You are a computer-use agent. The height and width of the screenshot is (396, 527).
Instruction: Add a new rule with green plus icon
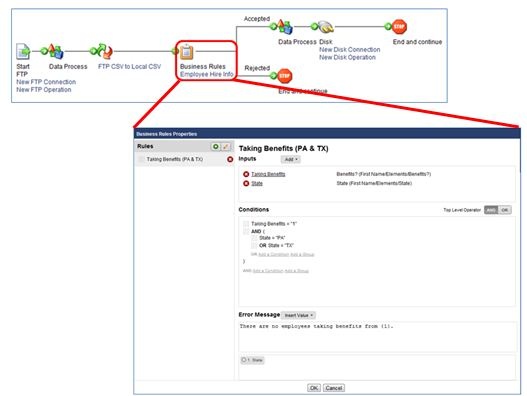coord(216,147)
